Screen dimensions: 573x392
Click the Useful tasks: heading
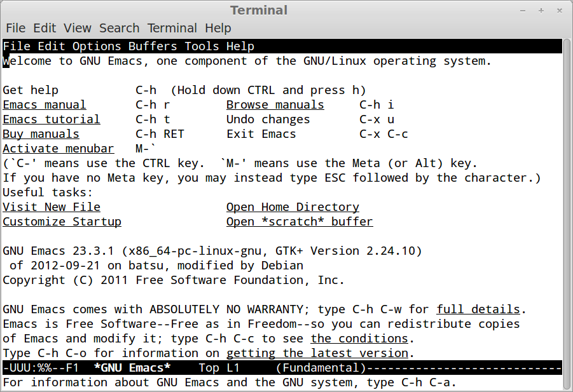coord(48,193)
